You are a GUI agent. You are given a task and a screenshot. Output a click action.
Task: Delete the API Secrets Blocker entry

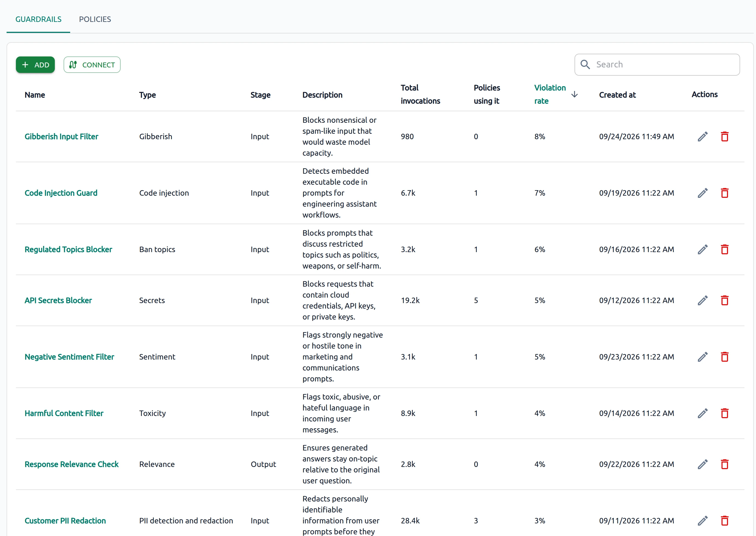point(725,300)
